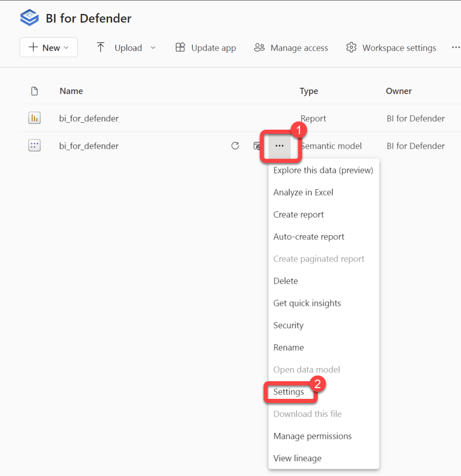The height and width of the screenshot is (476, 461).
Task: Expand the Upload dropdown chevron
Action: click(154, 47)
